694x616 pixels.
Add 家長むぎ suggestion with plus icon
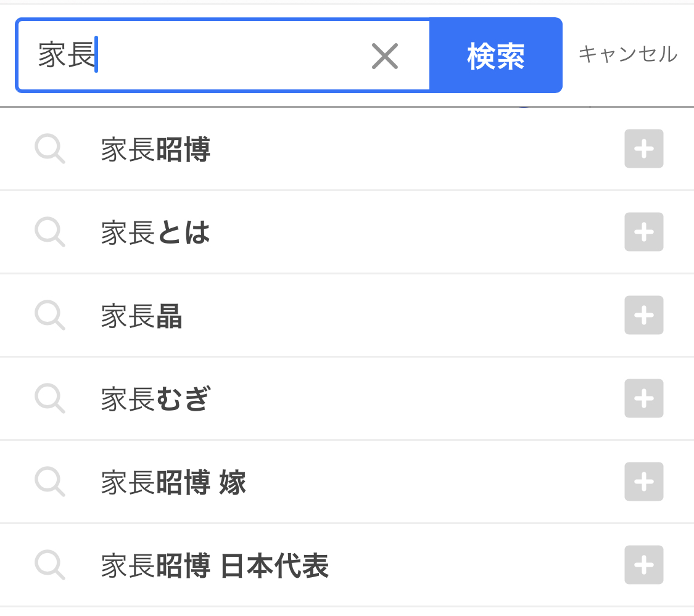click(x=643, y=398)
